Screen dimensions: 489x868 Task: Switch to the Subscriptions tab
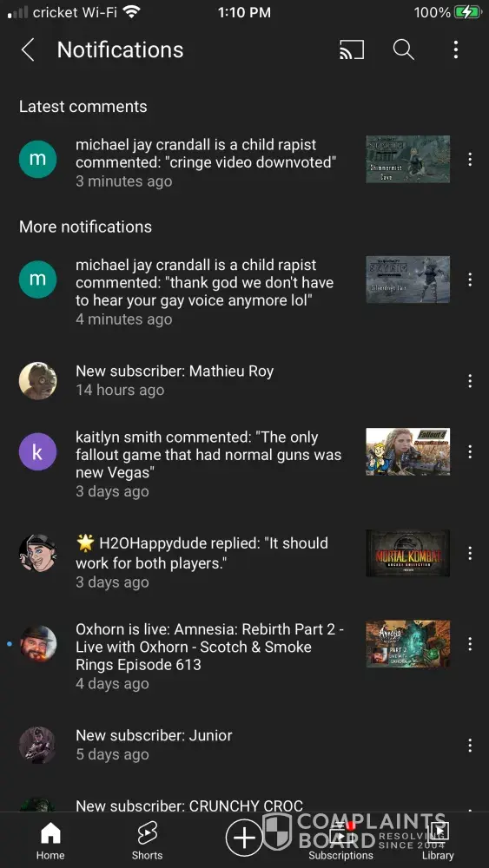coord(340,841)
